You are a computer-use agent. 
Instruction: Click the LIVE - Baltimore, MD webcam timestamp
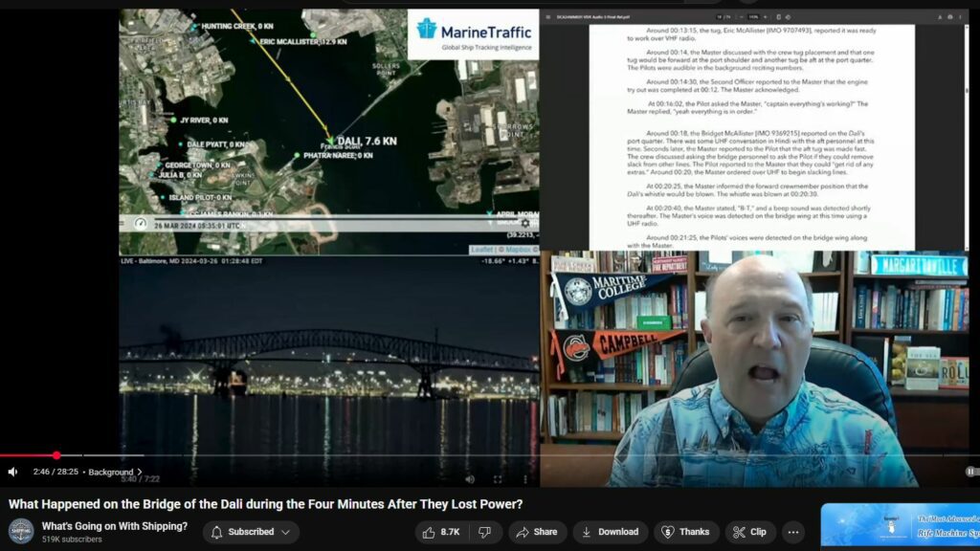191,261
